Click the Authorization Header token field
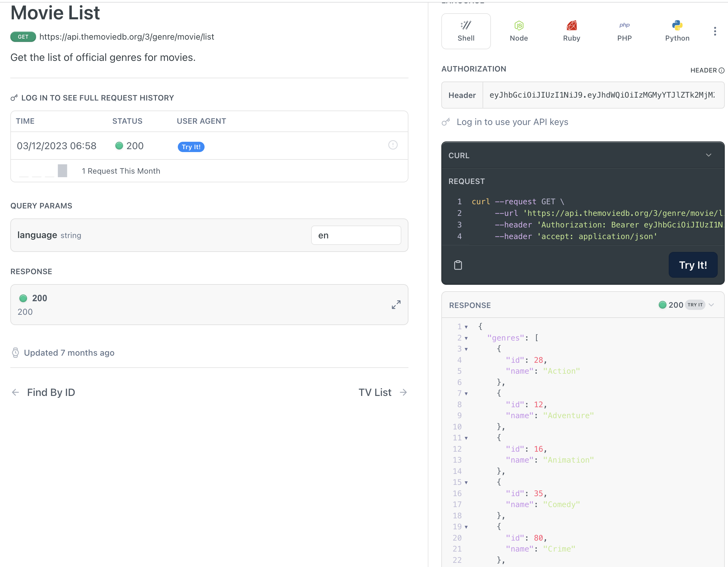 point(602,95)
